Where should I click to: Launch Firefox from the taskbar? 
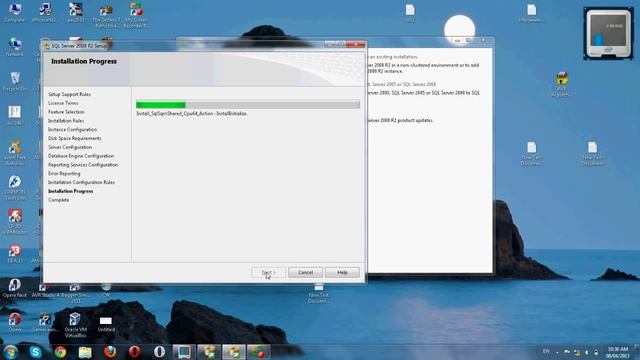pyautogui.click(x=110, y=352)
